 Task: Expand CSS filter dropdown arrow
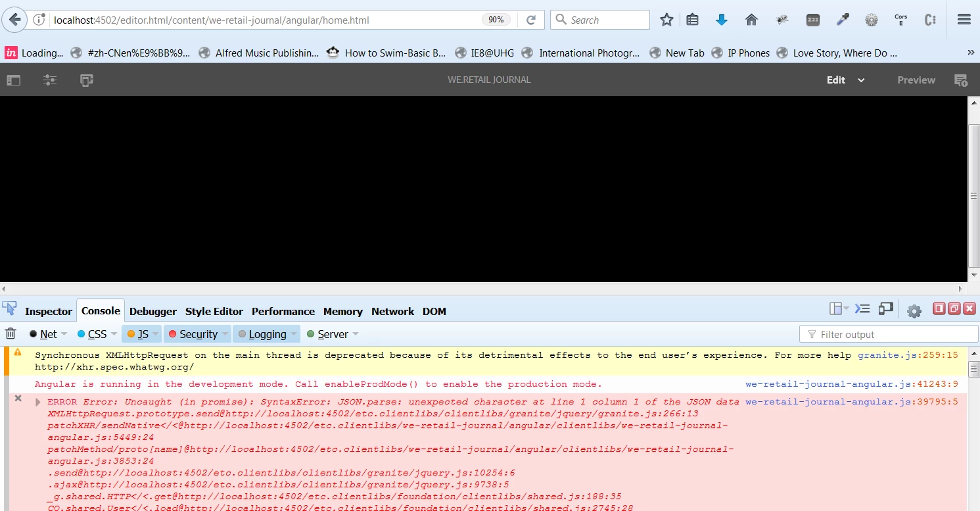pos(113,334)
